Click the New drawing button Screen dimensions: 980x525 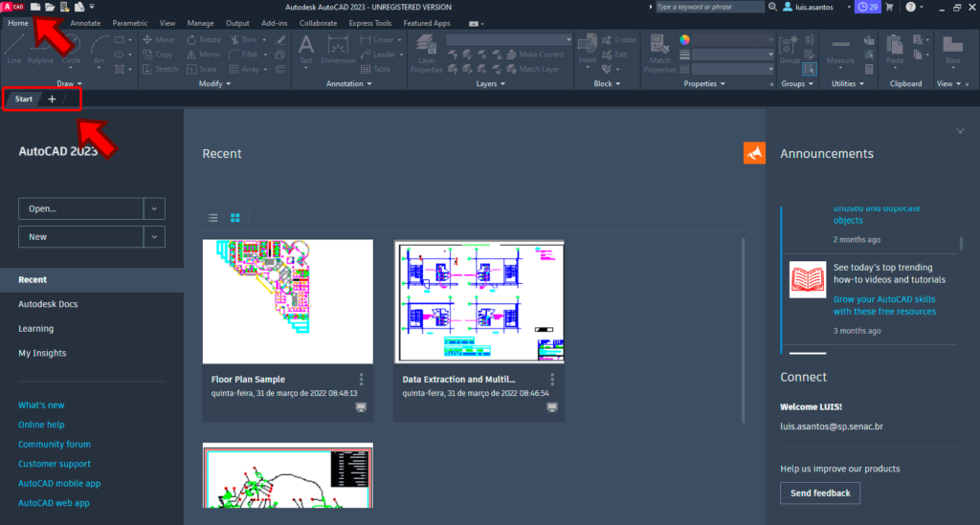click(x=81, y=236)
